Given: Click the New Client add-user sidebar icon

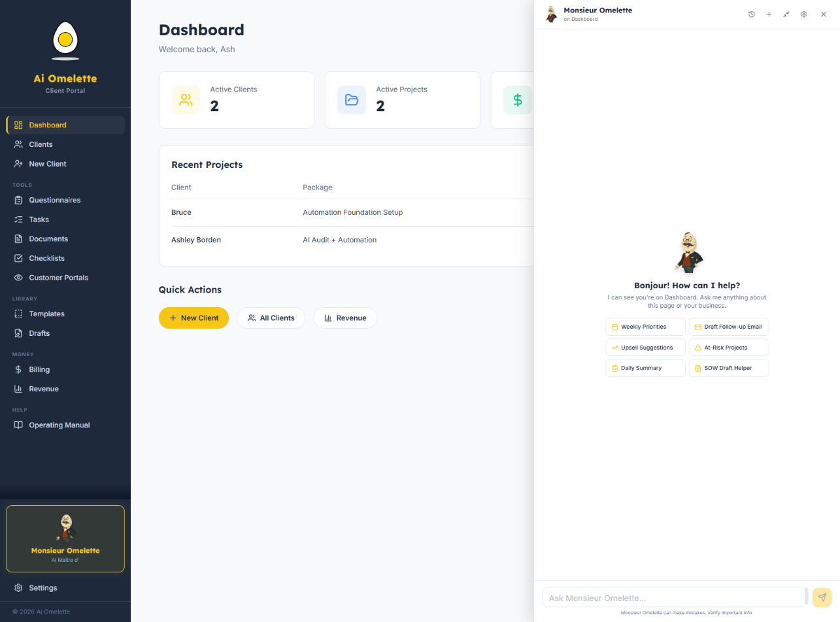Looking at the screenshot, I should [18, 164].
